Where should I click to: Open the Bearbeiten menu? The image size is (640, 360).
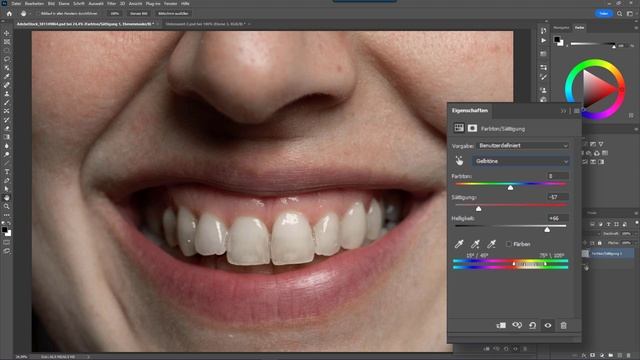tap(34, 3)
